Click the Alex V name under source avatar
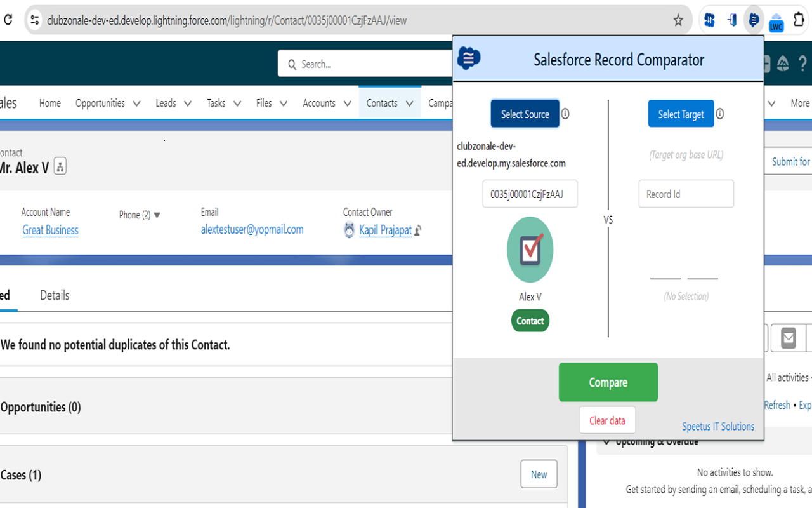The height and width of the screenshot is (508, 812). click(530, 297)
